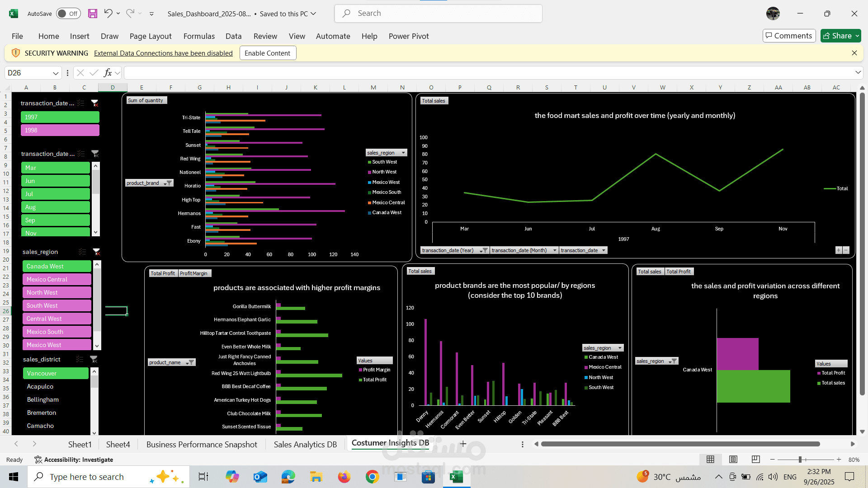Add a new sheet
Image resolution: width=868 pixels, height=488 pixels.
tap(463, 444)
